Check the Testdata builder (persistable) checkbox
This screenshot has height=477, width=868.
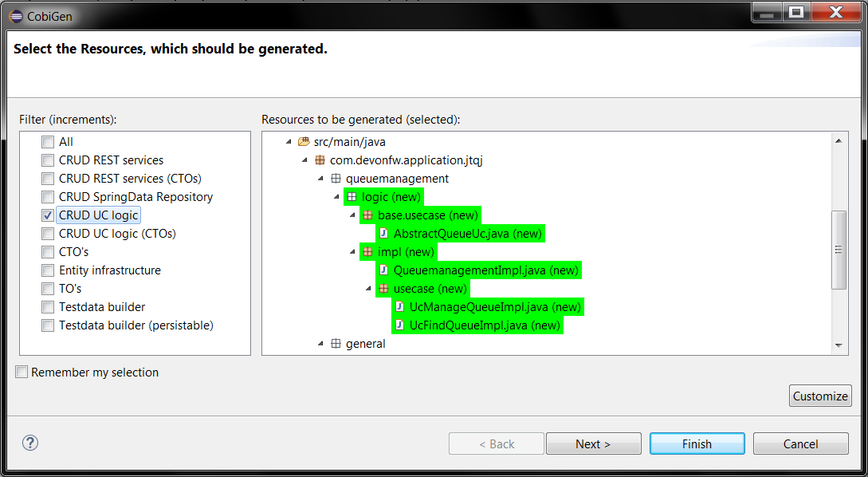[48, 325]
